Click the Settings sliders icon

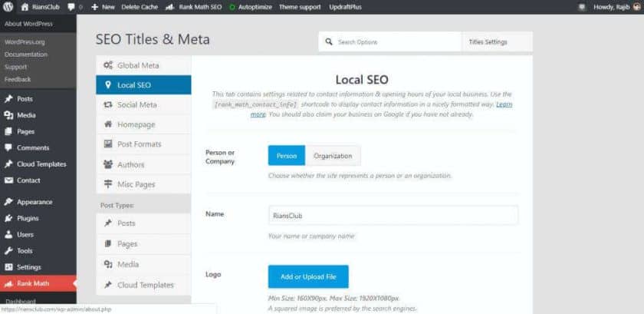pos(8,267)
